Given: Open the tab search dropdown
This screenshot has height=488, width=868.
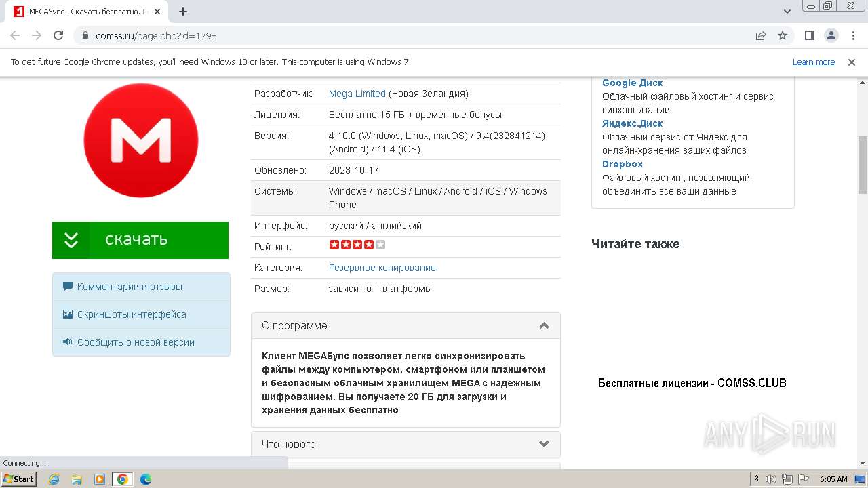Looking at the screenshot, I should click(787, 12).
